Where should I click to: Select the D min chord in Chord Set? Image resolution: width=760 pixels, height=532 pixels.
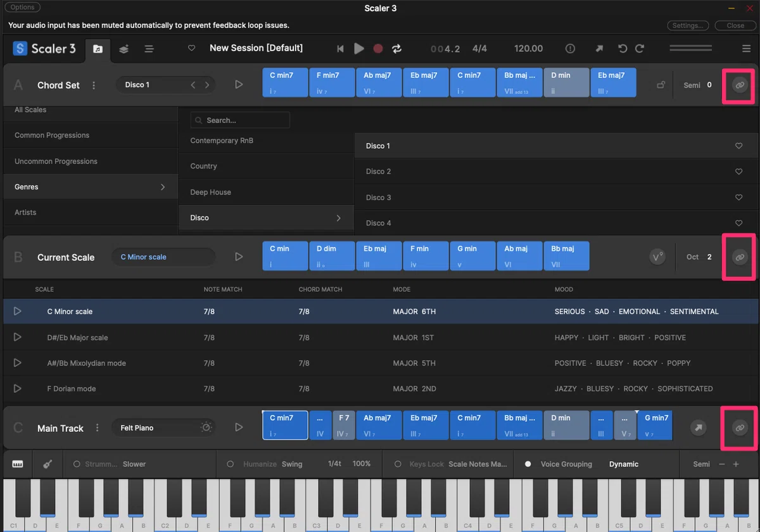pos(566,83)
